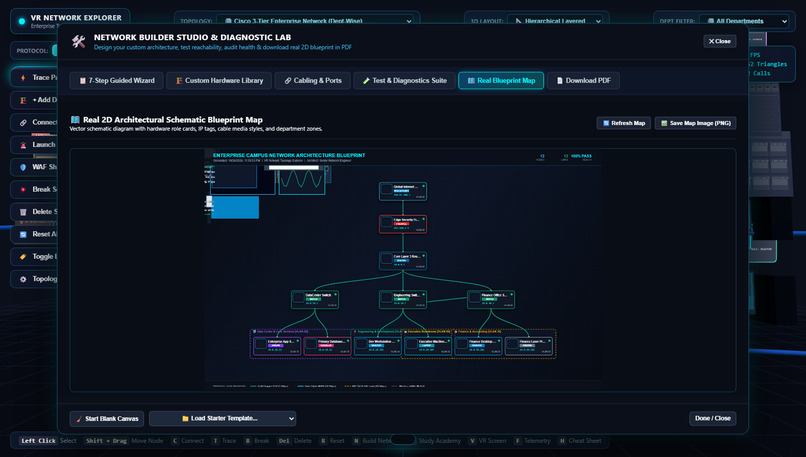Screen dimensions: 806x457
Task: Click the Reset All icon in the sidebar
Action: [23, 234]
